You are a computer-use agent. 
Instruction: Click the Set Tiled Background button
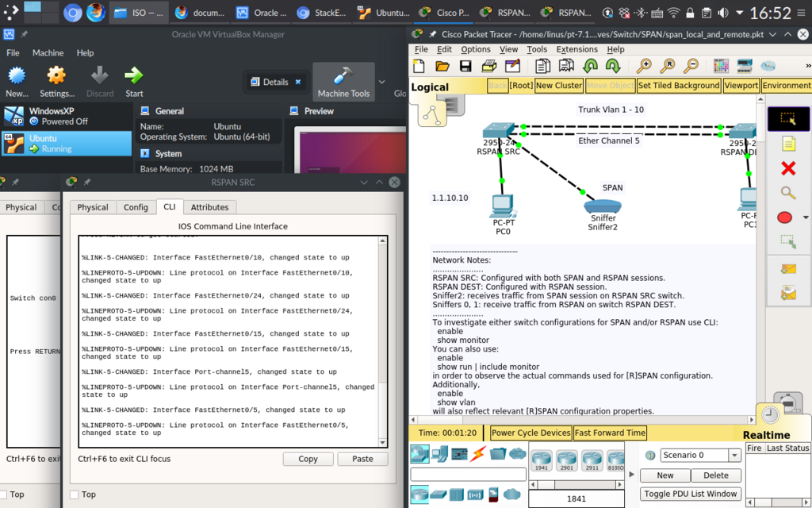[679, 86]
